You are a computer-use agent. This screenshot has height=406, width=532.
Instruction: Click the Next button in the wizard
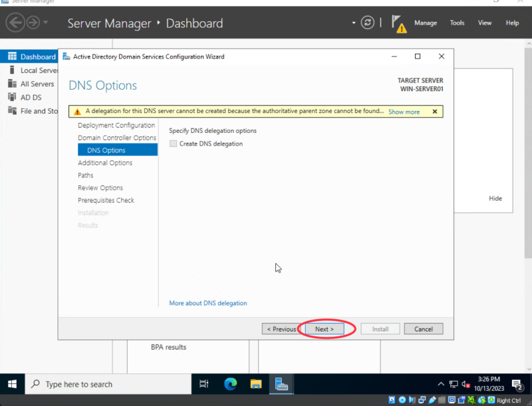tap(324, 328)
